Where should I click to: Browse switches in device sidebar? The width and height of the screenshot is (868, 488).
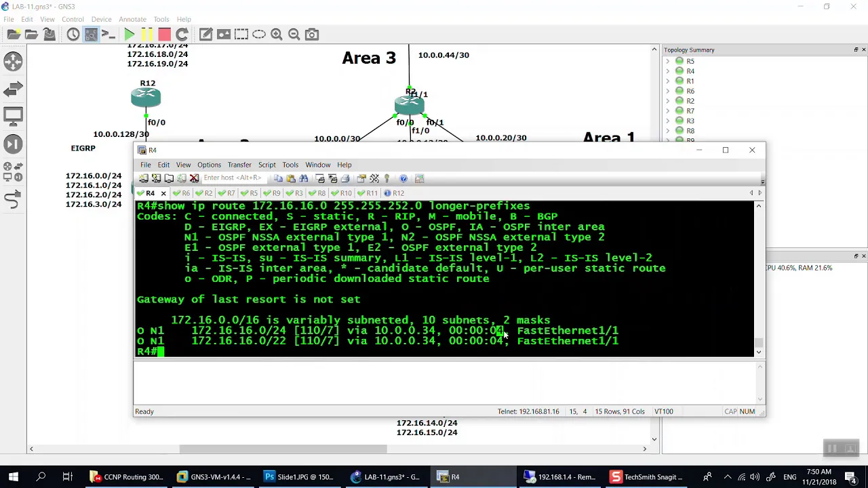[x=13, y=89]
